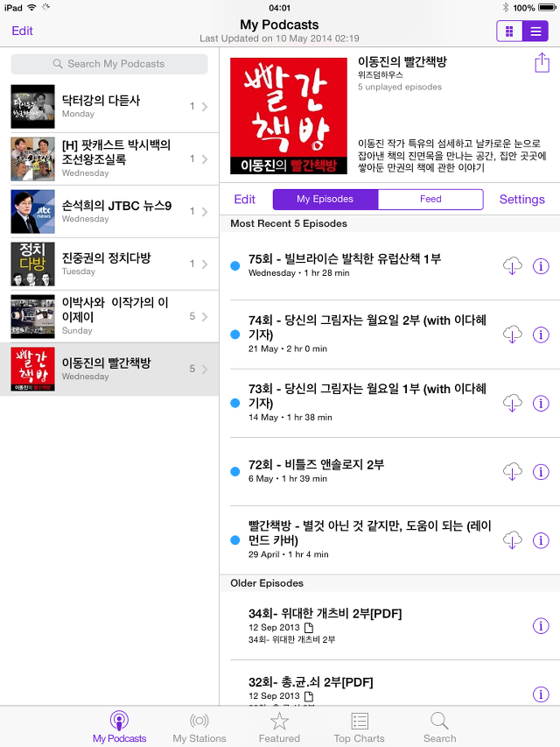This screenshot has height=747, width=560.
Task: Toggle unplayed dot on episode 72회
Action: 234,472
